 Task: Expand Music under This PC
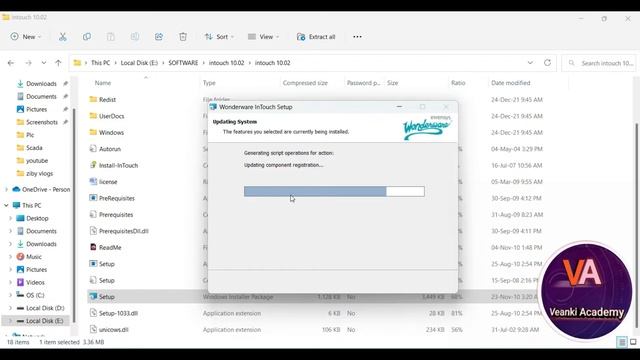[11, 257]
